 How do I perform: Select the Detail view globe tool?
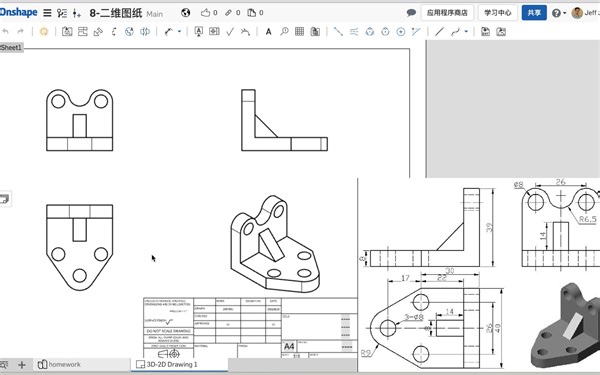[129, 31]
